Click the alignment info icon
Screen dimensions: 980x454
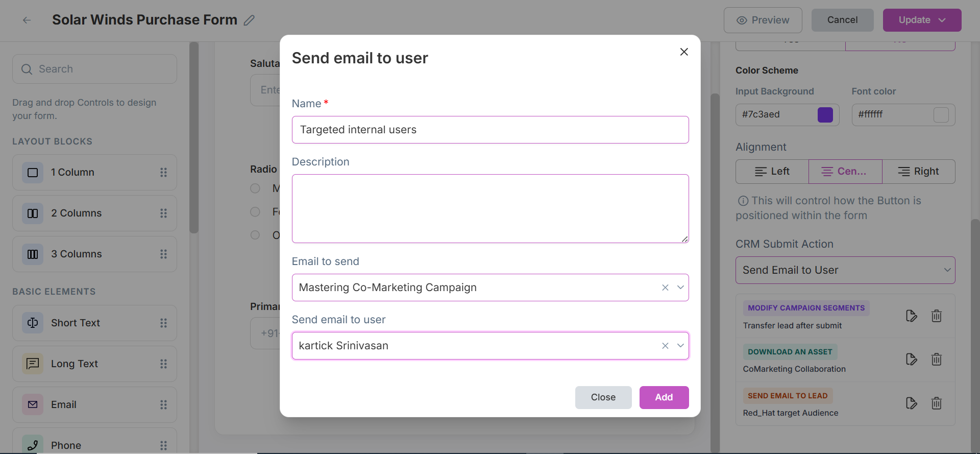[743, 201]
